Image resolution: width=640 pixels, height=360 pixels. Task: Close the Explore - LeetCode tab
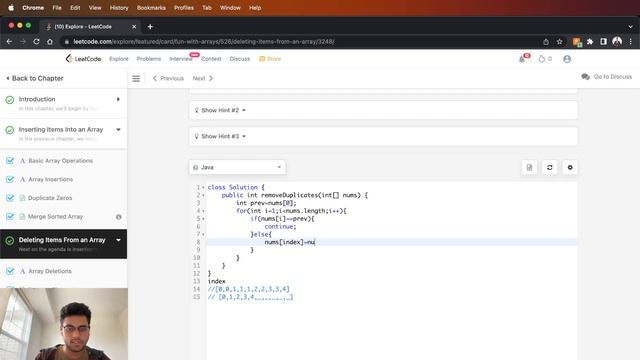(134, 27)
